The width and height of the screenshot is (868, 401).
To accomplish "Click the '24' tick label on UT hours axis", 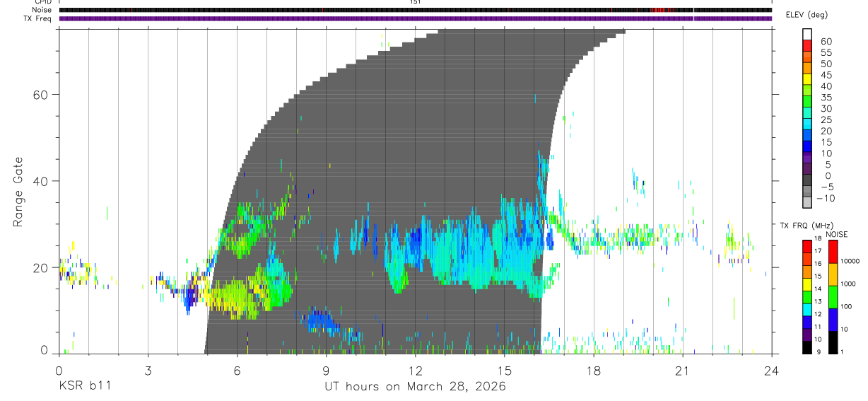I will tap(771, 371).
